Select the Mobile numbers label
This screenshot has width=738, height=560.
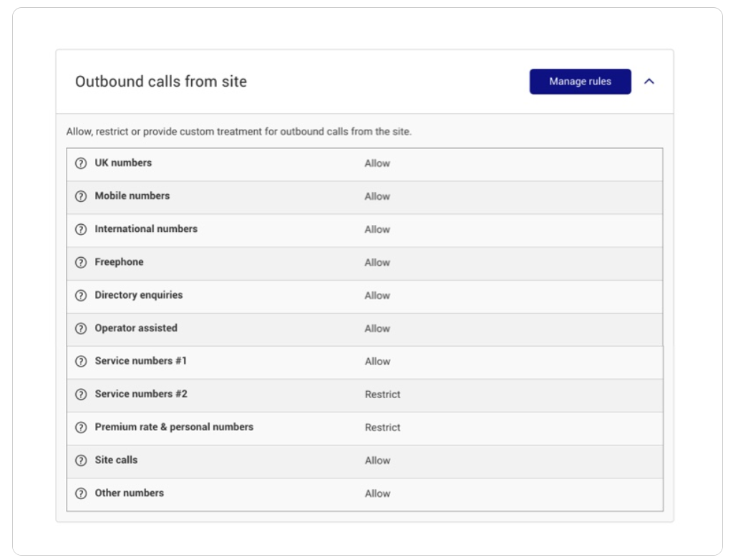(x=132, y=196)
